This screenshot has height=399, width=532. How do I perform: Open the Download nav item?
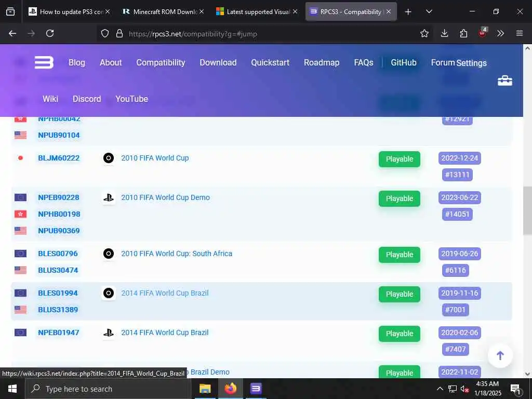(x=218, y=62)
